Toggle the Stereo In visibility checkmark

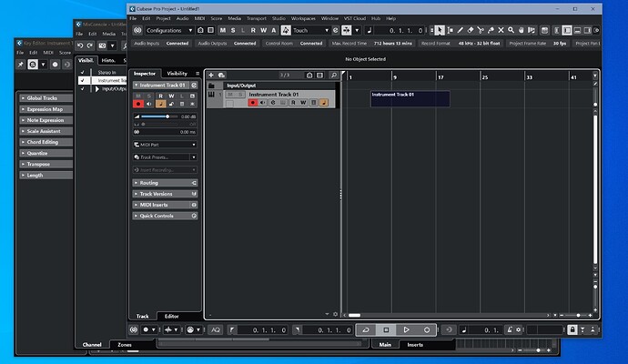83,72
